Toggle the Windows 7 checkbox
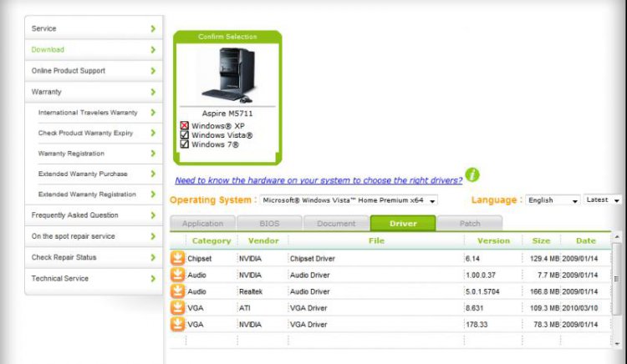Screen dimensions: 627x364 tap(185, 144)
